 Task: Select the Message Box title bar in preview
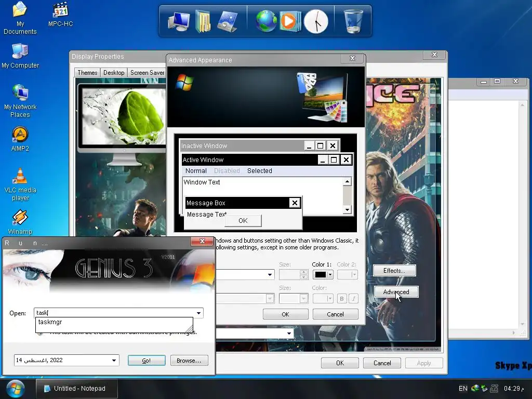pos(237,203)
